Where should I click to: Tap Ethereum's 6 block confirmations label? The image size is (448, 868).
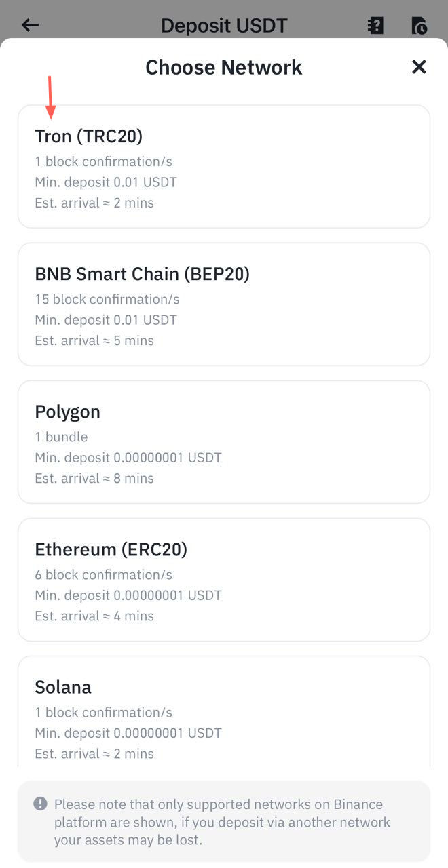(x=104, y=574)
